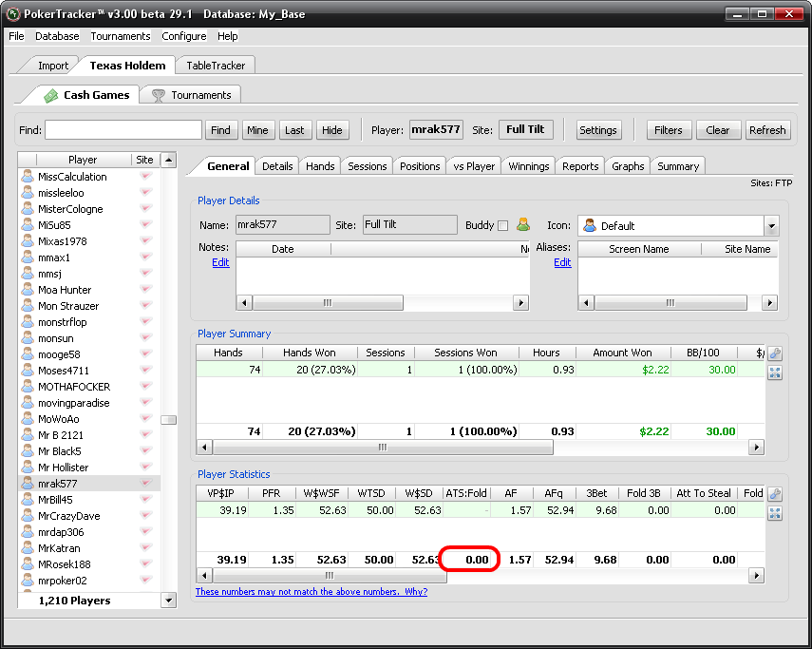Click the player list scroll down arrow
812x649 pixels.
169,601
